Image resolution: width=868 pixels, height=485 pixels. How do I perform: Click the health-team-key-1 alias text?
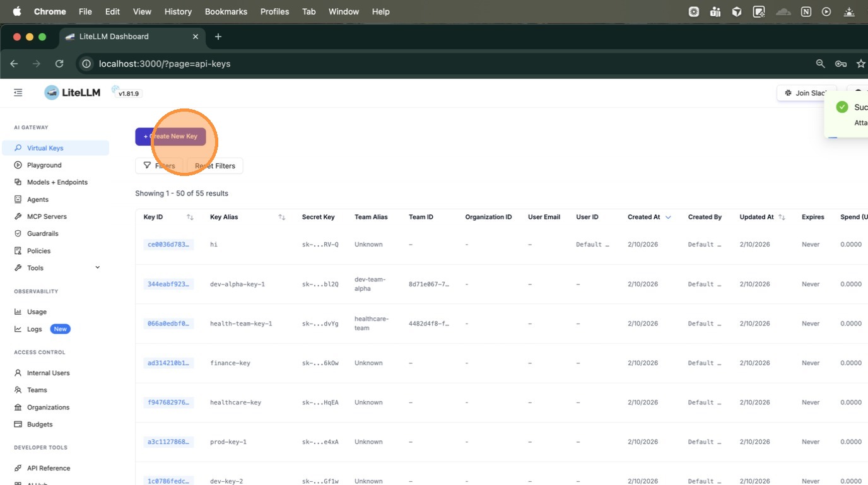point(241,324)
